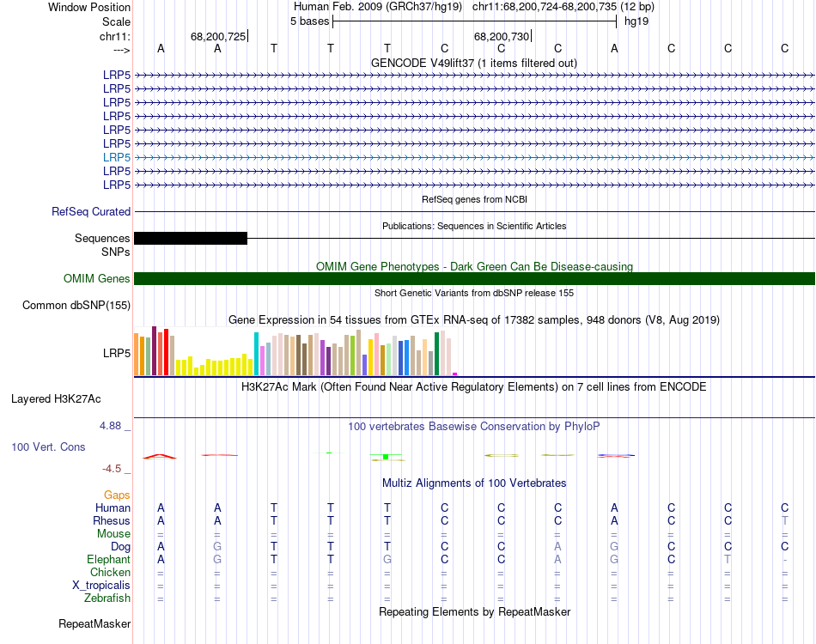Image resolution: width=816 pixels, height=644 pixels.
Task: Click the 'Common dbSNP(155)' track label
Action: 76,306
